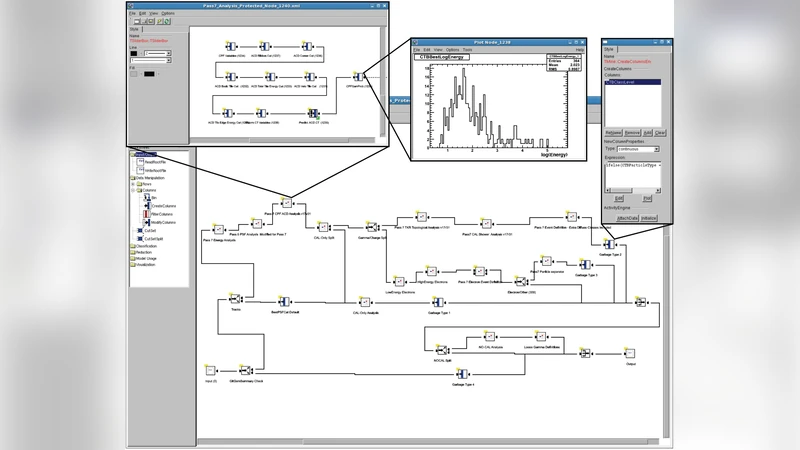Image resolution: width=800 pixels, height=450 pixels.
Task: Open the Type continuous dropdown
Action: 641,148
